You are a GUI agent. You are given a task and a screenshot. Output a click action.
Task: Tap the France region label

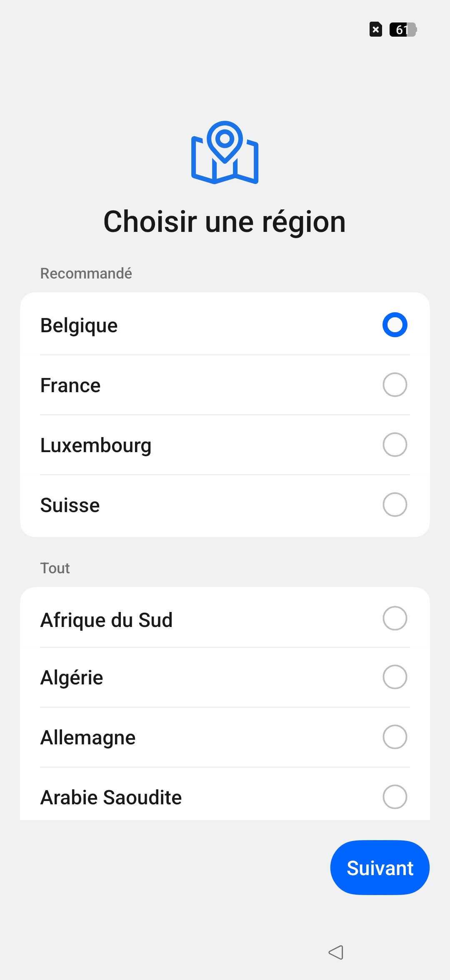pyautogui.click(x=70, y=386)
